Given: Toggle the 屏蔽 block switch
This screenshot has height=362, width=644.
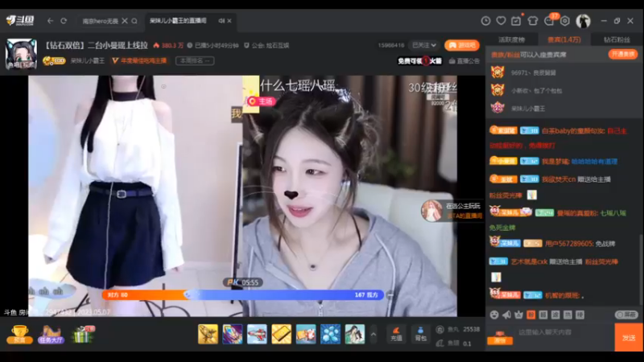Looking at the screenshot, I should [x=626, y=315].
